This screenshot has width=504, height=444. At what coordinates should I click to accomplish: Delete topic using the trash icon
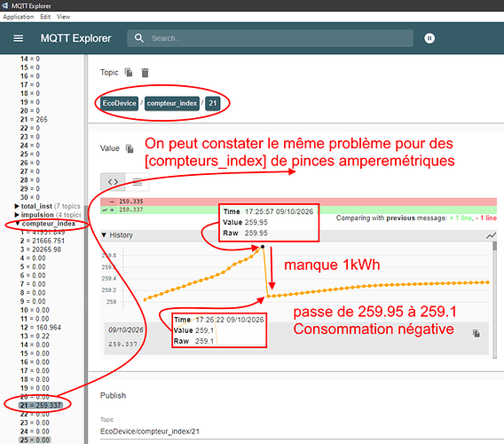click(145, 73)
